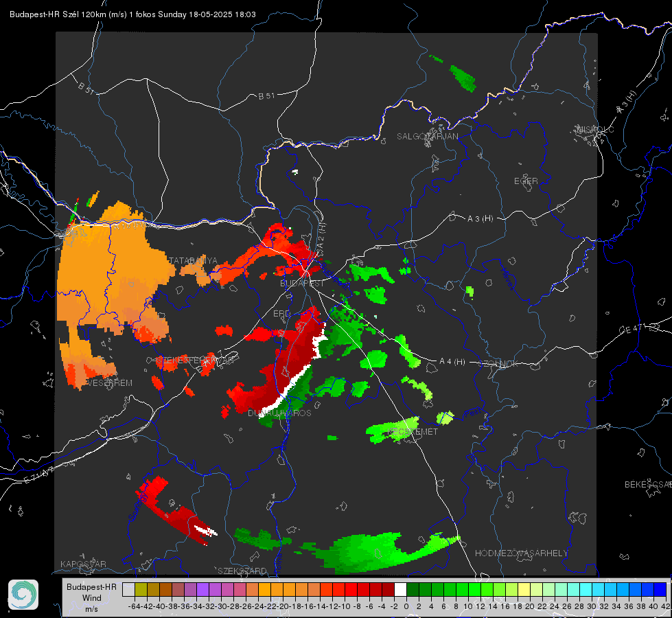Click the 'A 3 (H)' road label below Eger
Screen dimensions: 672x618
pos(480,219)
